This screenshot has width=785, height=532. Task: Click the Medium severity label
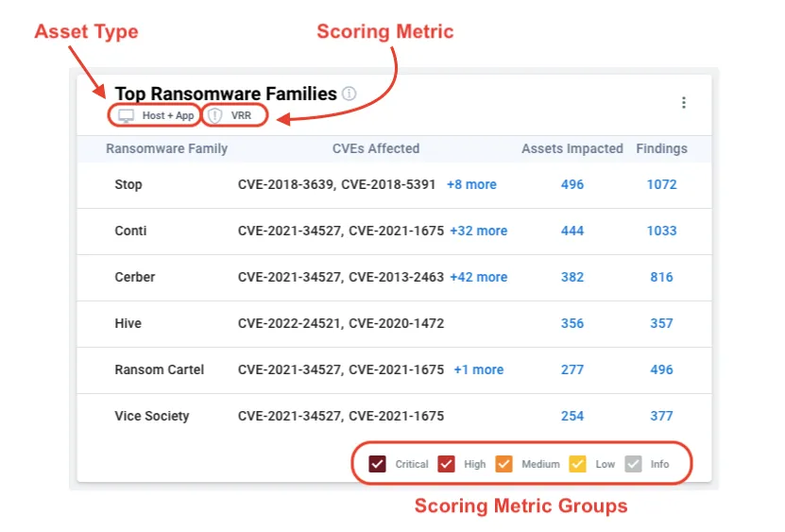(540, 464)
